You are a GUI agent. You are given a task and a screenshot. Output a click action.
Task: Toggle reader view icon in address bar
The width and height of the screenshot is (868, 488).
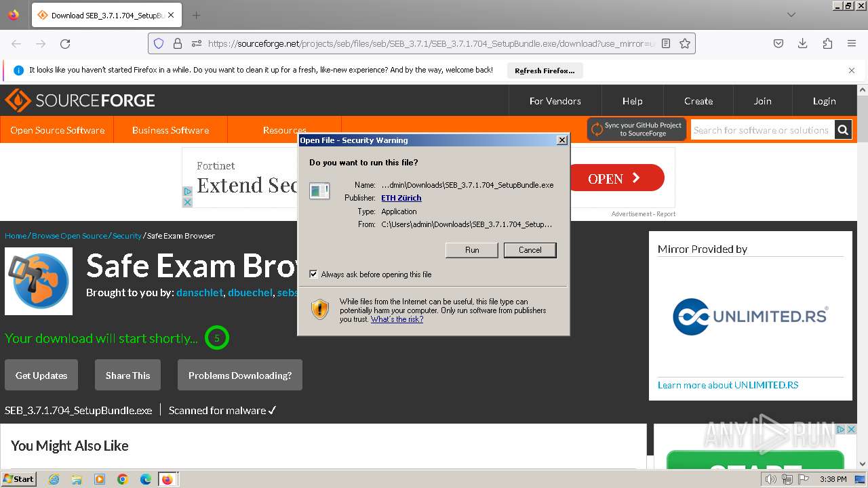666,43
